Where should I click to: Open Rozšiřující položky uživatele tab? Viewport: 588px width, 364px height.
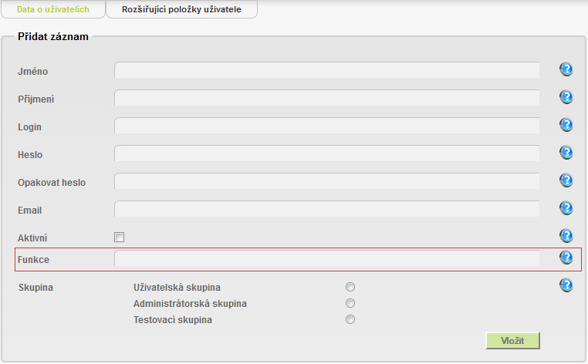(x=181, y=9)
